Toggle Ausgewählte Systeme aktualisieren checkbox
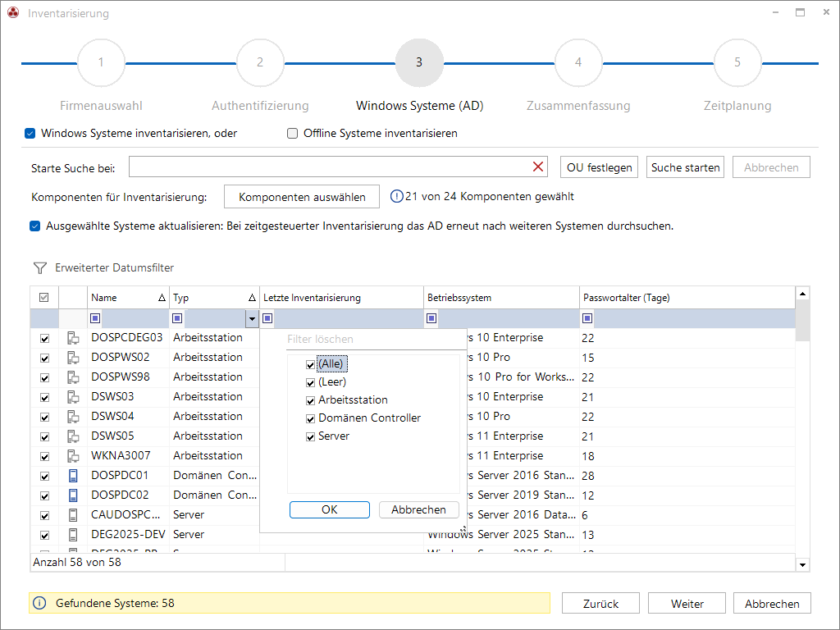The image size is (840, 630). [34, 226]
